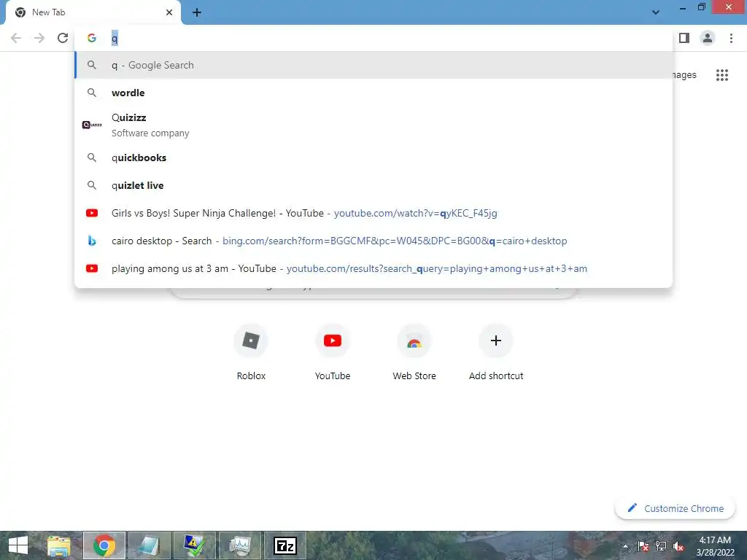Click the Google G icon in address bar

click(x=92, y=38)
